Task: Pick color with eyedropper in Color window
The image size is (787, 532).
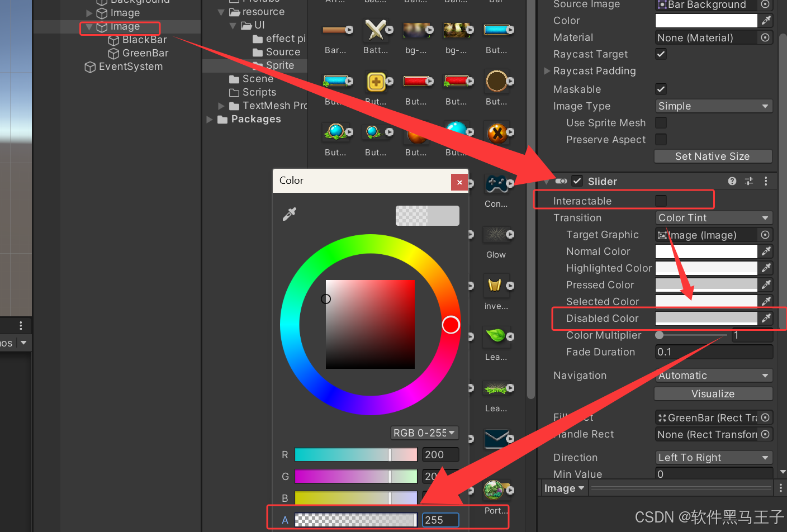Action: pyautogui.click(x=290, y=213)
